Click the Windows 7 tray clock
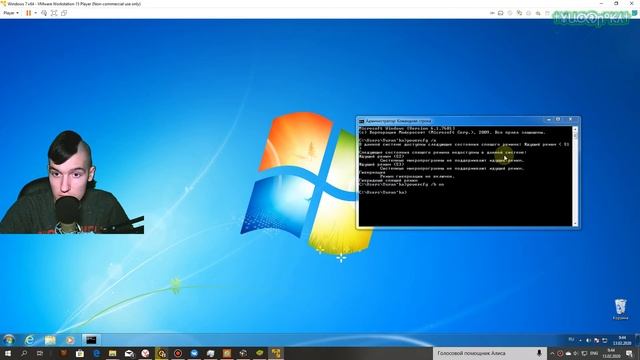The image size is (640, 360). click(622, 340)
